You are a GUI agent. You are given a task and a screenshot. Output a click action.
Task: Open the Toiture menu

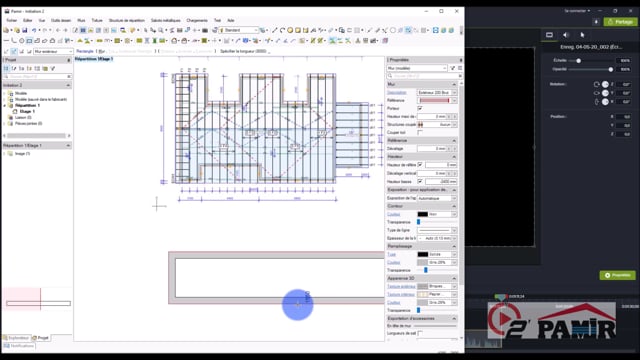(x=97, y=20)
